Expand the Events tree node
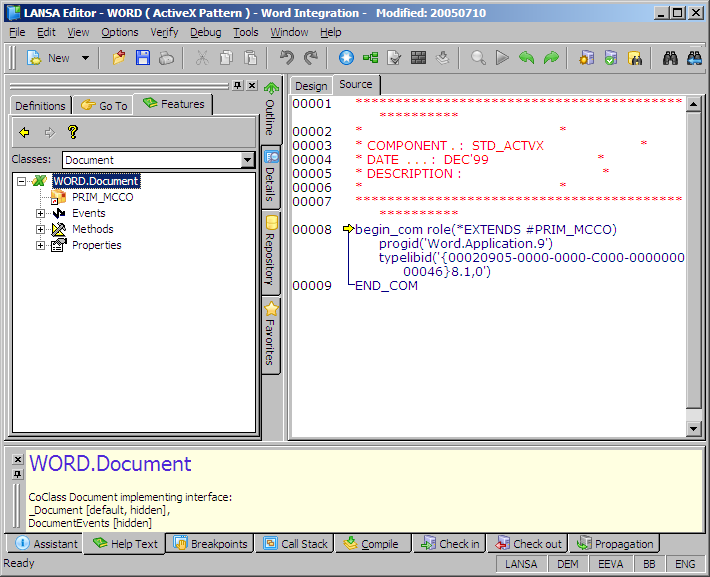The width and height of the screenshot is (710, 577). (41, 213)
